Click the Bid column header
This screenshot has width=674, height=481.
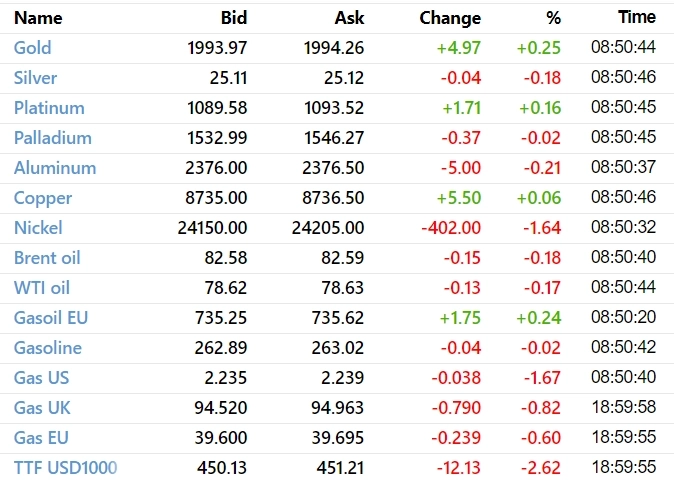tap(233, 18)
